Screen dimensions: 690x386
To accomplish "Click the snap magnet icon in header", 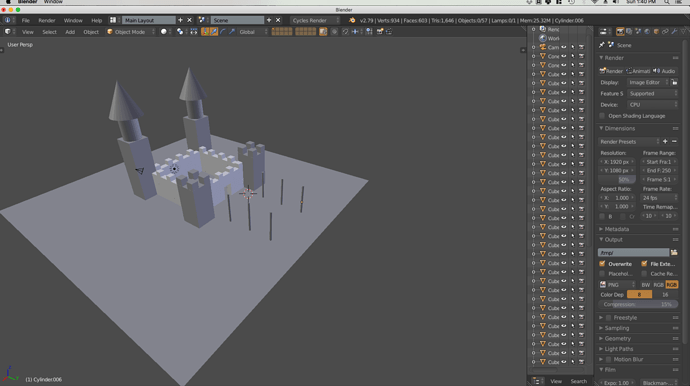I will point(345,32).
